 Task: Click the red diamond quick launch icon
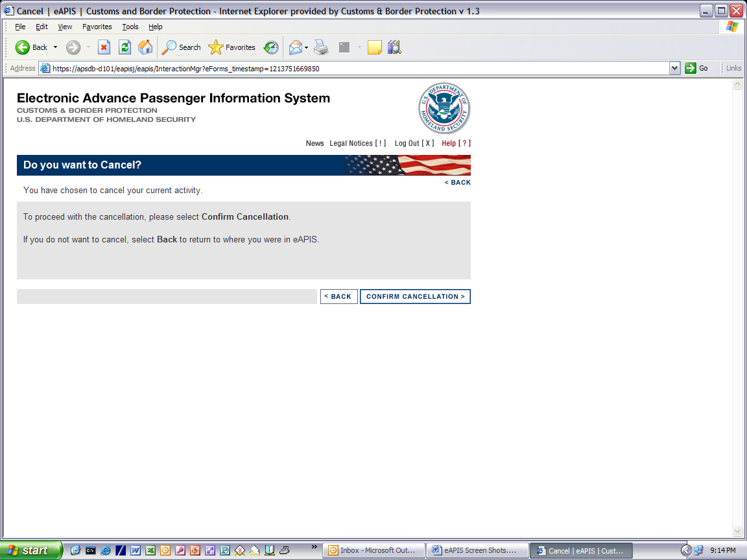pos(240,550)
